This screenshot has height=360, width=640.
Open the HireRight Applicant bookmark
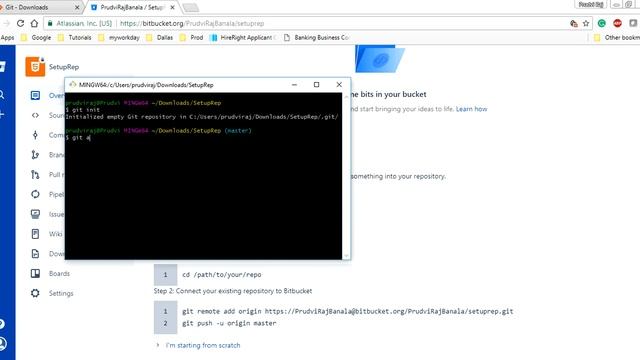pos(243,38)
